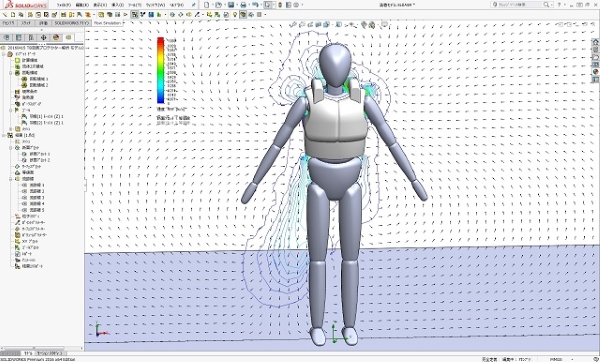Open the FeatureManager tree tab icon
The image size is (600, 362).
click(7, 38)
